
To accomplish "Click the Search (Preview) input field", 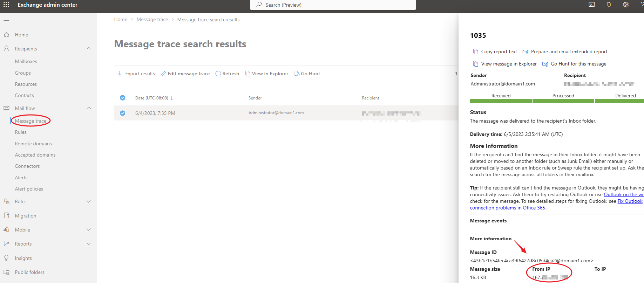I will click(x=333, y=5).
